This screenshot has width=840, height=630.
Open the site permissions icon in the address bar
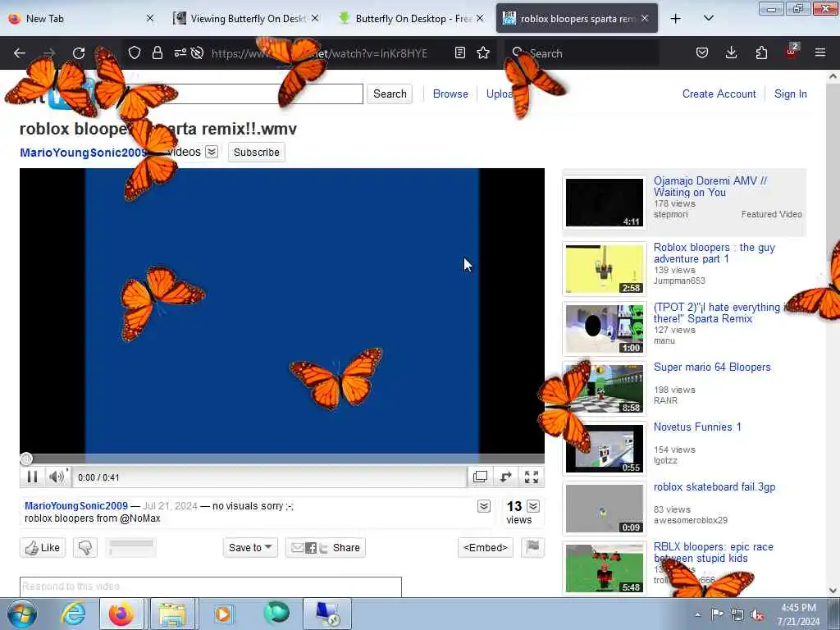point(180,52)
